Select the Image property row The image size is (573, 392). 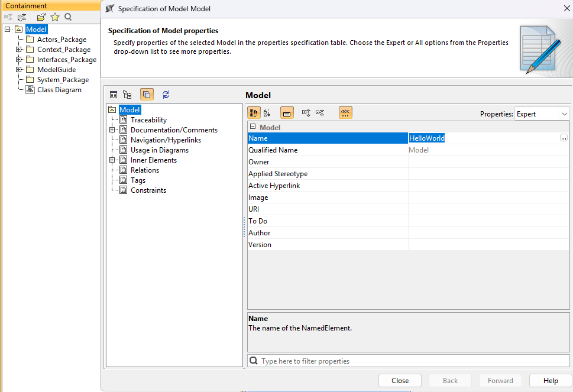tap(408, 197)
